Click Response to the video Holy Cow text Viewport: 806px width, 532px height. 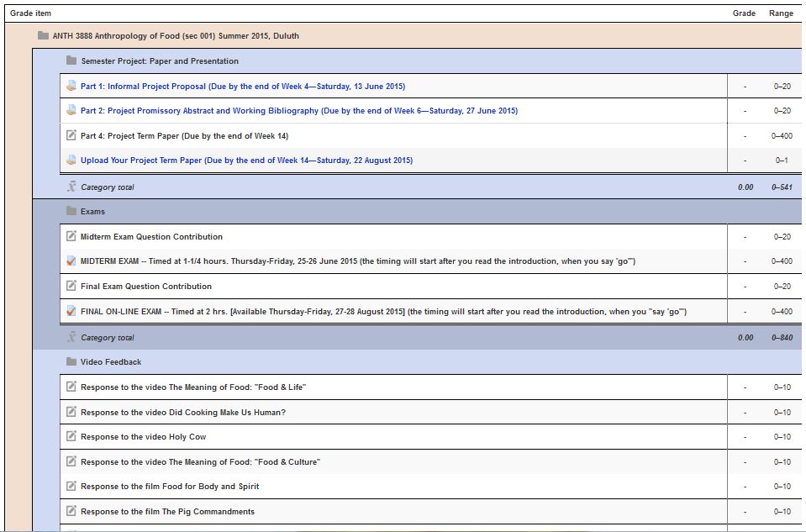pos(144,437)
